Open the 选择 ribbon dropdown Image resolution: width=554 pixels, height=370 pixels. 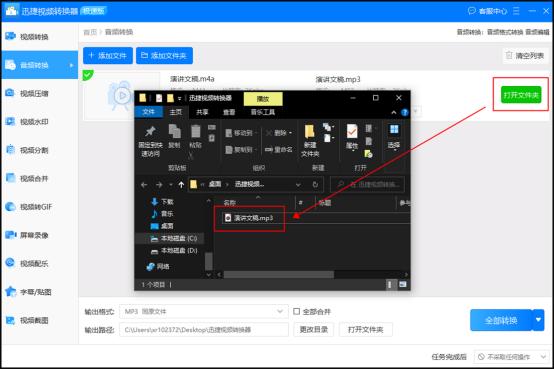point(394,137)
